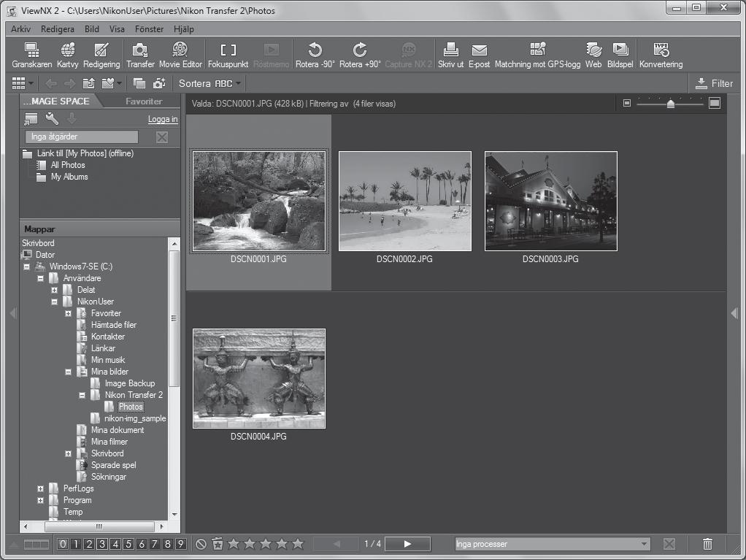Click the copy files icon next to Sortera
Viewport: 746px width, 560px height.
click(139, 84)
